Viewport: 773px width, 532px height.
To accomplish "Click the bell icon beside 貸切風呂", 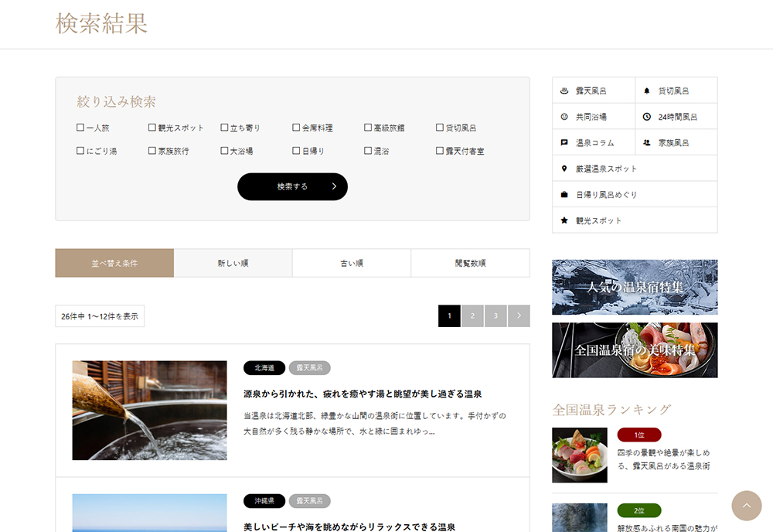I will point(647,90).
